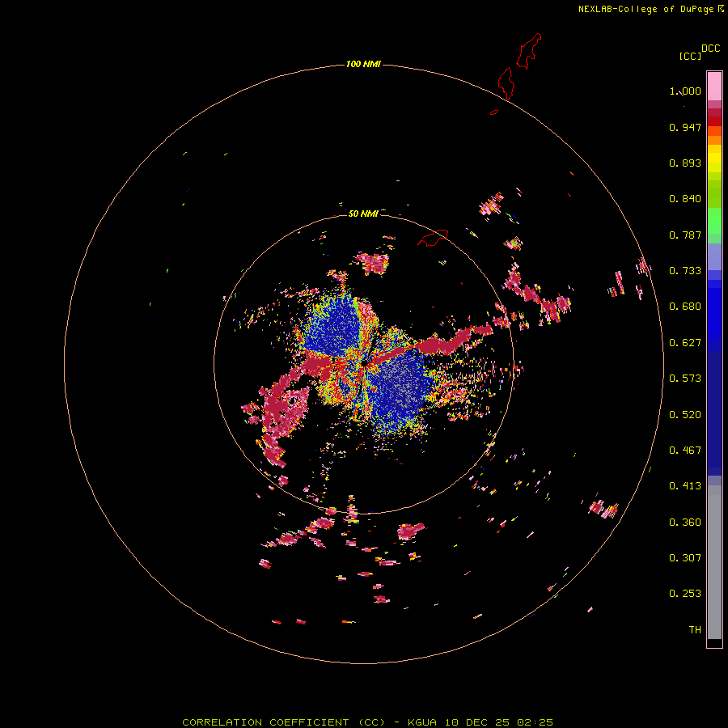This screenshot has width=728, height=728.
Task: Click the 0.627 color scale value
Action: point(685,343)
